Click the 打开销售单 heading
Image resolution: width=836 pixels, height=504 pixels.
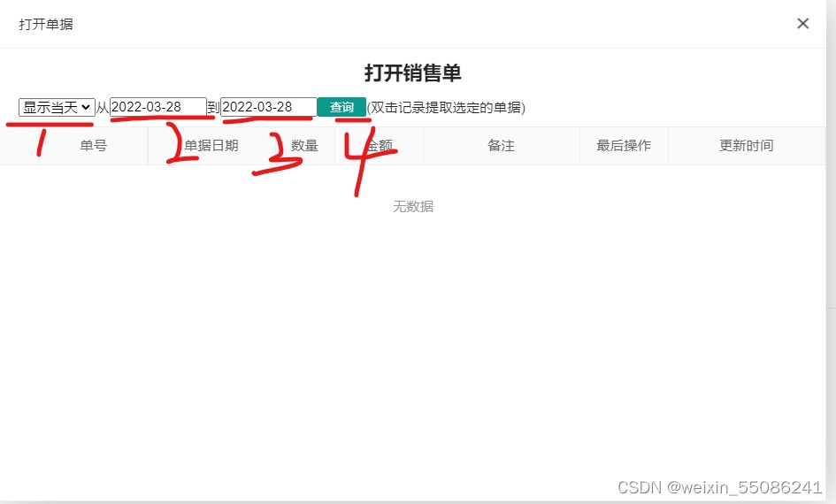click(413, 73)
